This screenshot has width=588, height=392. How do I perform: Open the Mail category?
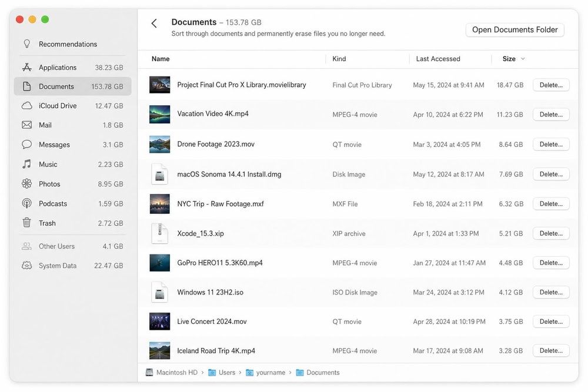pyautogui.click(x=72, y=125)
